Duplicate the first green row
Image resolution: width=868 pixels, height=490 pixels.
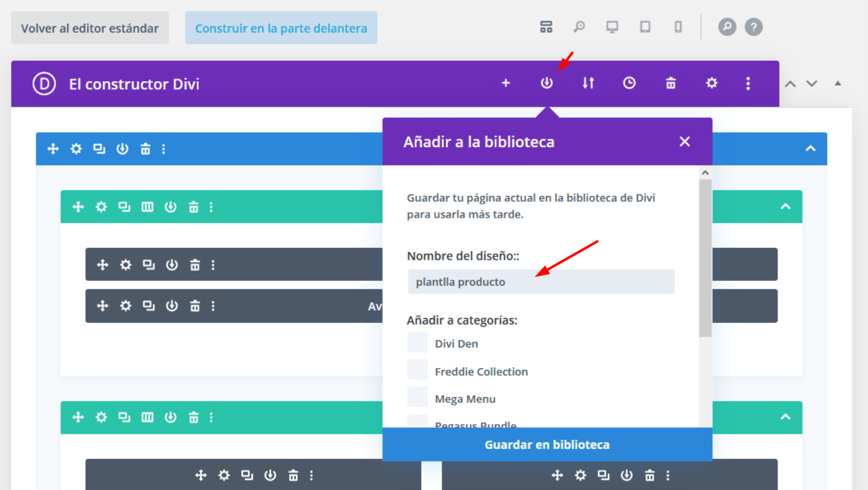pos(124,207)
